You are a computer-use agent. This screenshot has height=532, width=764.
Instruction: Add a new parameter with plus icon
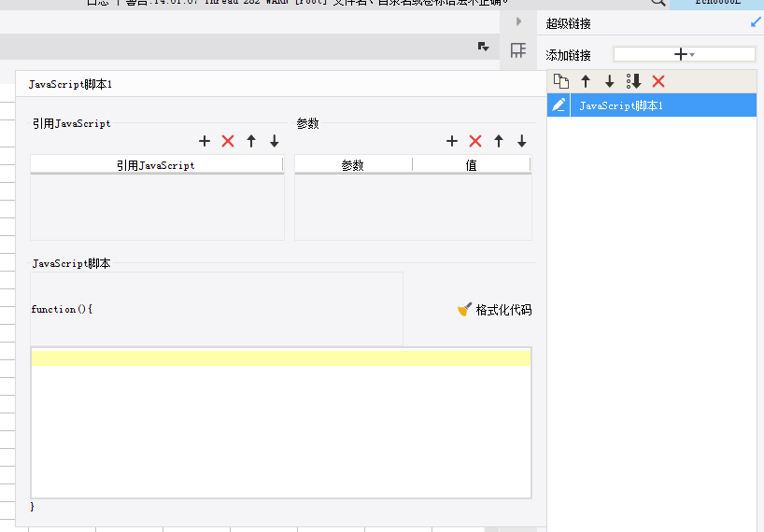click(452, 141)
